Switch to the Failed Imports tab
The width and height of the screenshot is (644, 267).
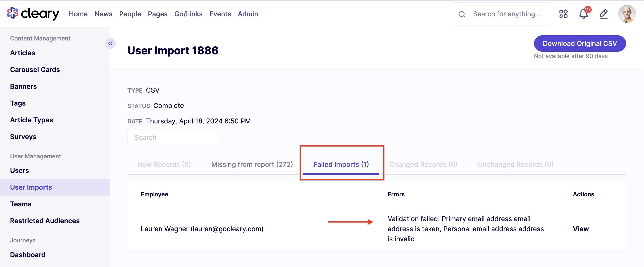341,164
